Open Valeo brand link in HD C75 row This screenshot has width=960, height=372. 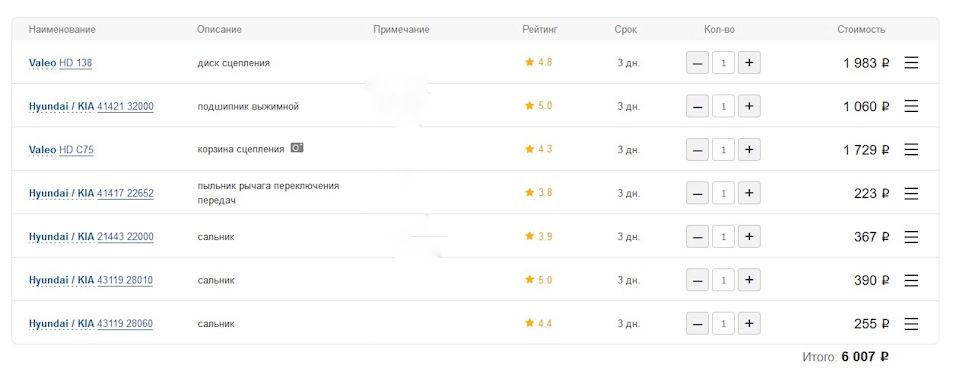point(42,150)
